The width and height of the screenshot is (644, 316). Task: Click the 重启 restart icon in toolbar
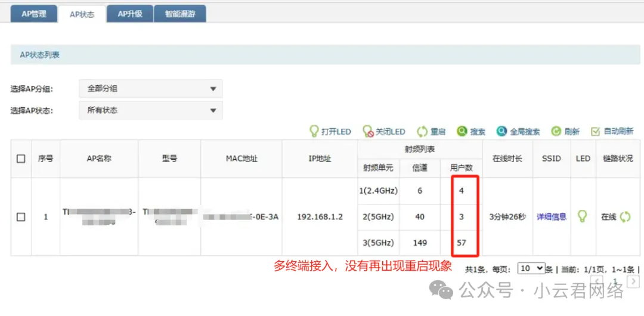pyautogui.click(x=422, y=131)
